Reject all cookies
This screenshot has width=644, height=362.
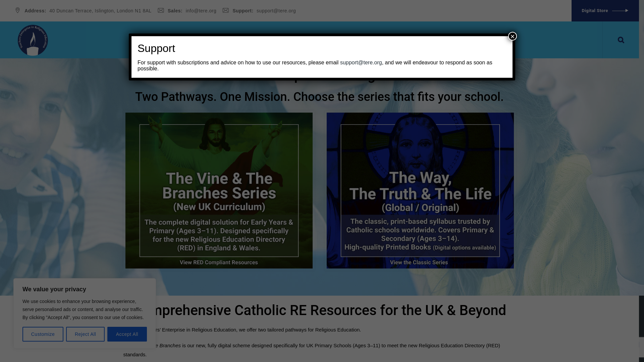[85, 334]
